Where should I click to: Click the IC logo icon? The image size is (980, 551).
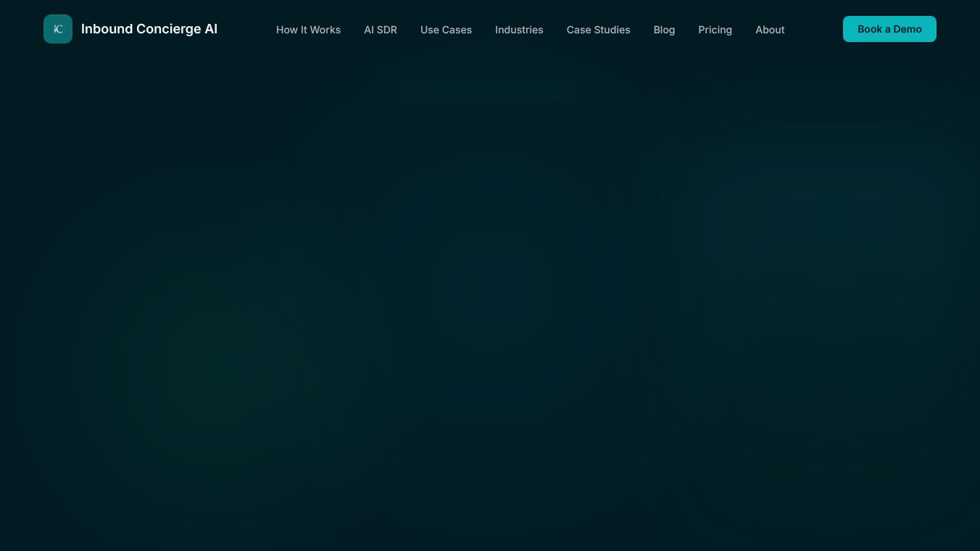coord(58,29)
